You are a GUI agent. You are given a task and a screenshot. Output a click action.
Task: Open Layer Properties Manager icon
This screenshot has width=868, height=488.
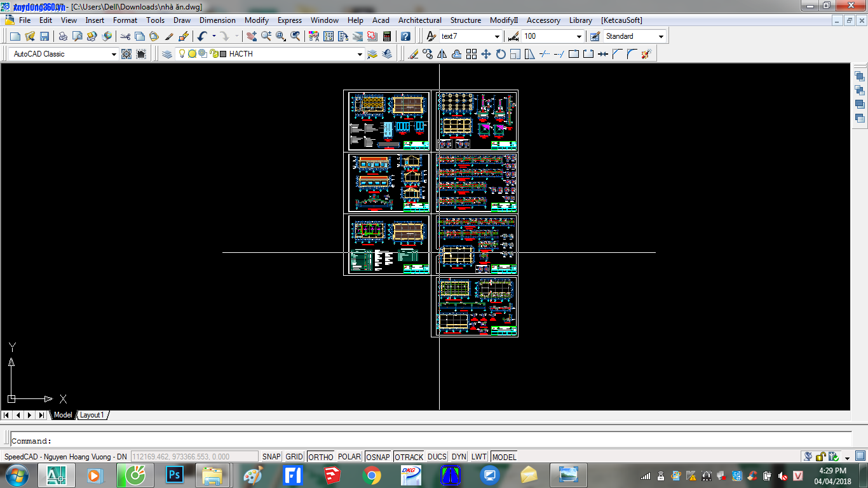click(x=167, y=54)
